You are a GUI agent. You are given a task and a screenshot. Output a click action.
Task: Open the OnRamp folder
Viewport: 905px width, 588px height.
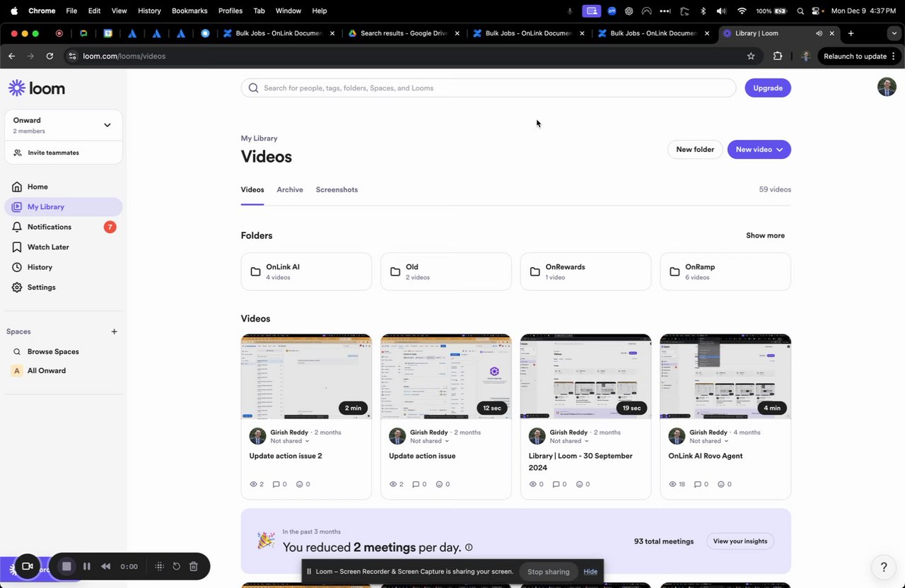(725, 271)
